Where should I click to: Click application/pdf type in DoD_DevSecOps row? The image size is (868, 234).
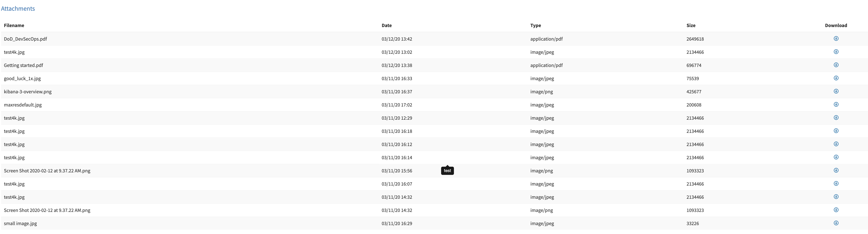[546, 39]
